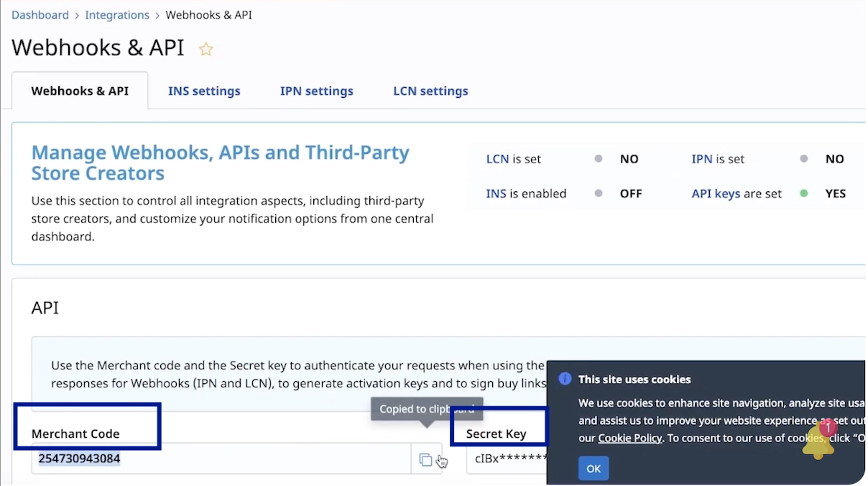Image resolution: width=868 pixels, height=486 pixels.
Task: Open the LCN settings tab
Action: (x=430, y=91)
